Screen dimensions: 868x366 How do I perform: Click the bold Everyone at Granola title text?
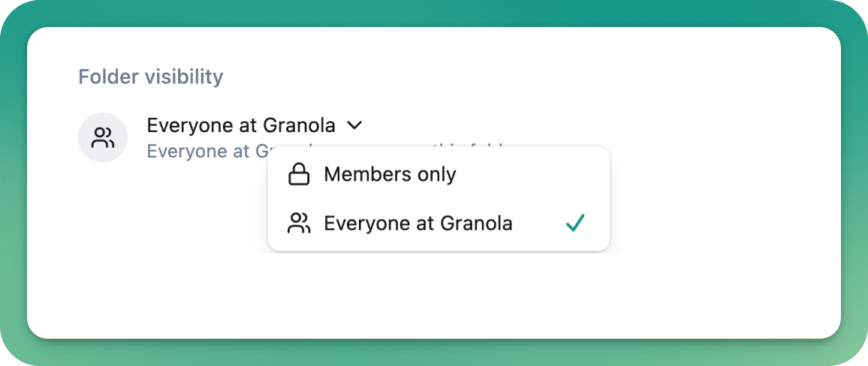coord(241,126)
